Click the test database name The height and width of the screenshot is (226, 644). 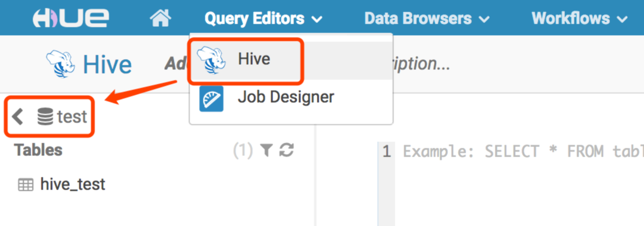(72, 117)
